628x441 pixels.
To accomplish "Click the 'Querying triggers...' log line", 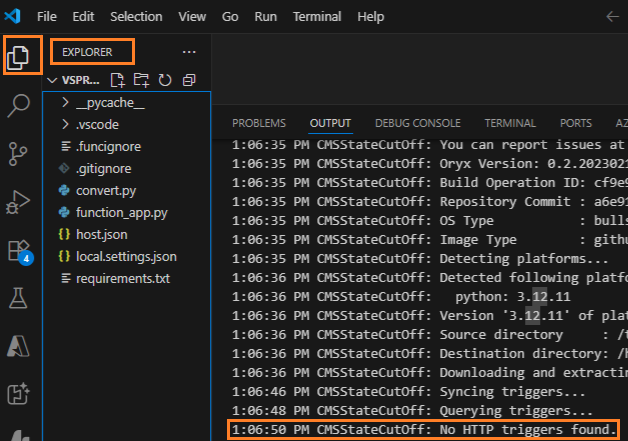I will [x=412, y=411].
